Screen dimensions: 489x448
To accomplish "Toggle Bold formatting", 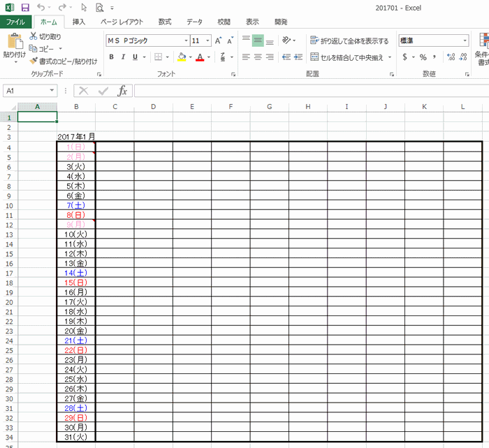I will (111, 57).
